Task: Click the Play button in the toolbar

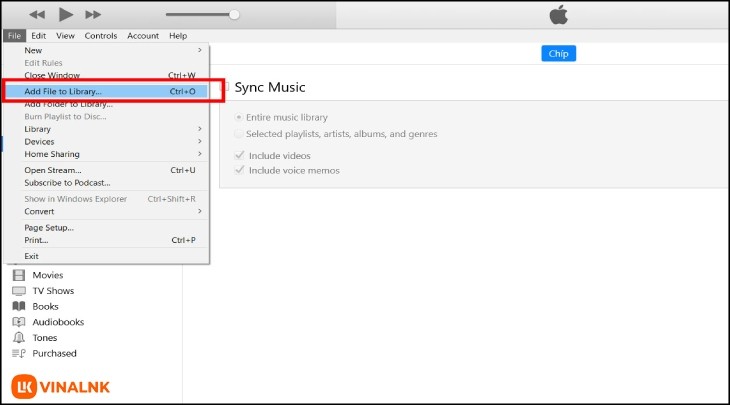Action: [x=66, y=14]
